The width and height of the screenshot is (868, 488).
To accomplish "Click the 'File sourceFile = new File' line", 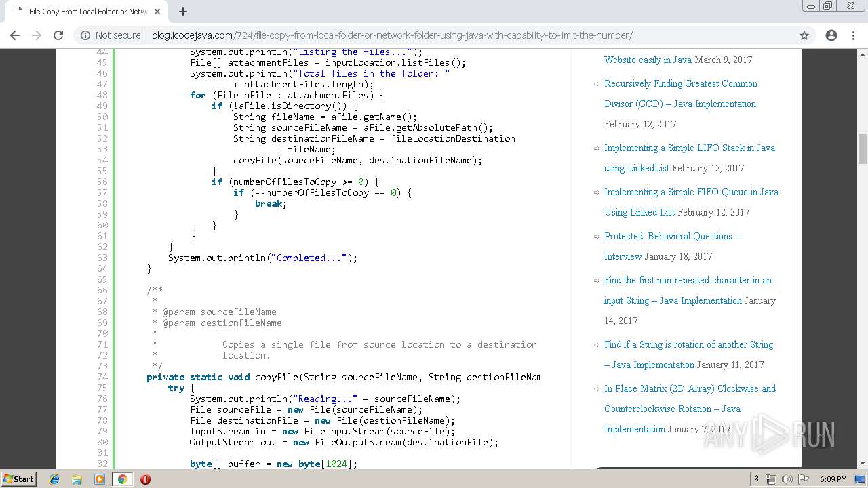I will click(x=306, y=409).
